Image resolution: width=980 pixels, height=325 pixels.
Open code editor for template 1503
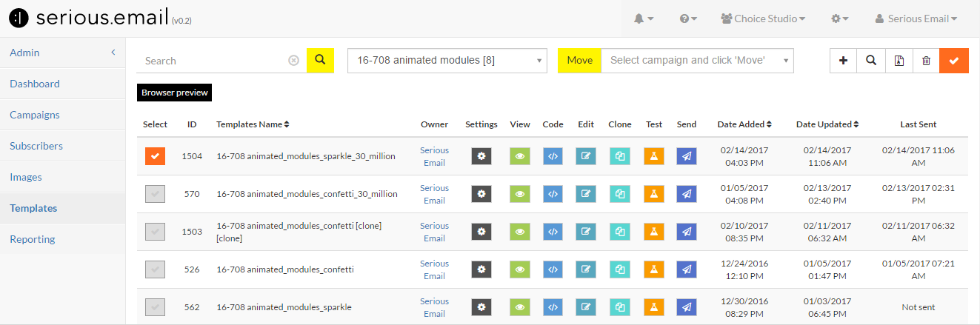(553, 232)
